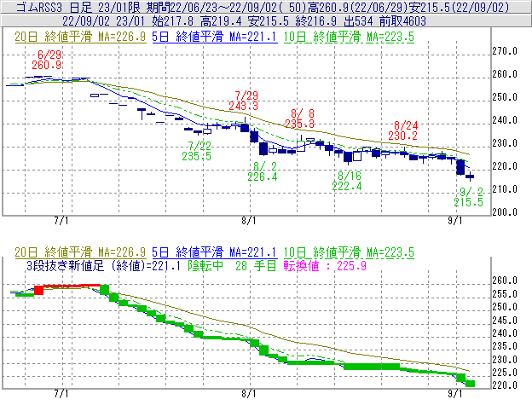Click upper chart 260.0 axis label

point(505,74)
